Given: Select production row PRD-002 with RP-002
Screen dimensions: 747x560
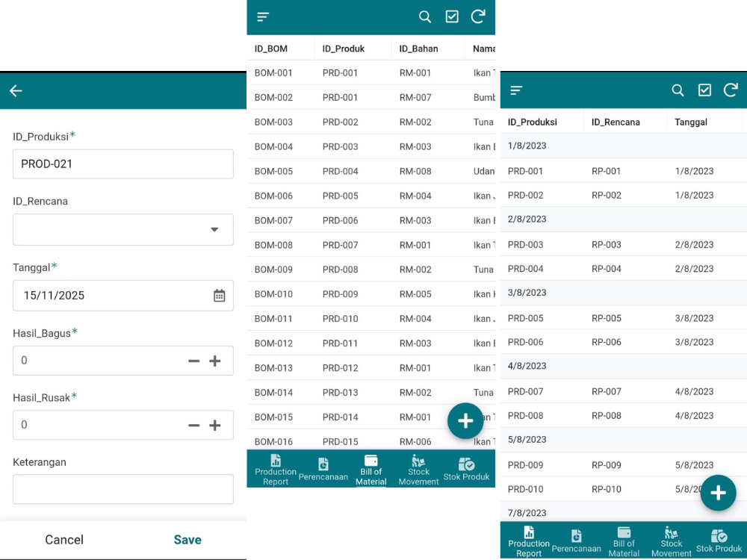Looking at the screenshot, I should click(624, 195).
